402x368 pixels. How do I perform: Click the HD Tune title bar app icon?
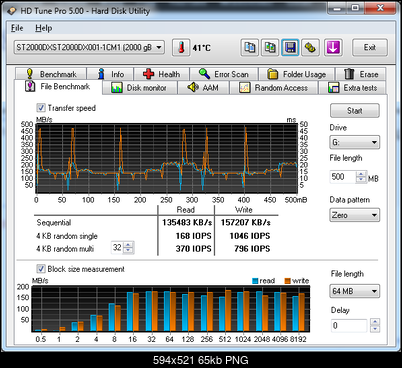click(12, 11)
